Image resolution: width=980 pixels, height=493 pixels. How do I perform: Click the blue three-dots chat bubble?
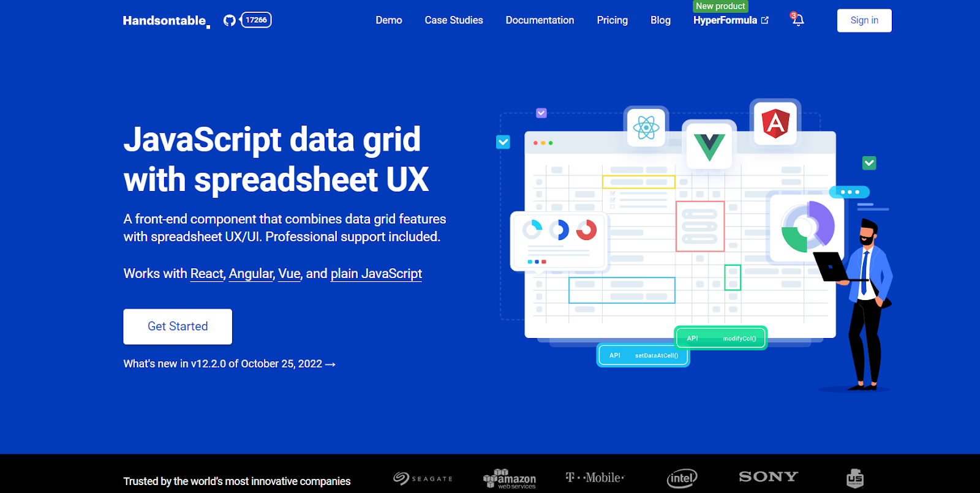click(850, 192)
